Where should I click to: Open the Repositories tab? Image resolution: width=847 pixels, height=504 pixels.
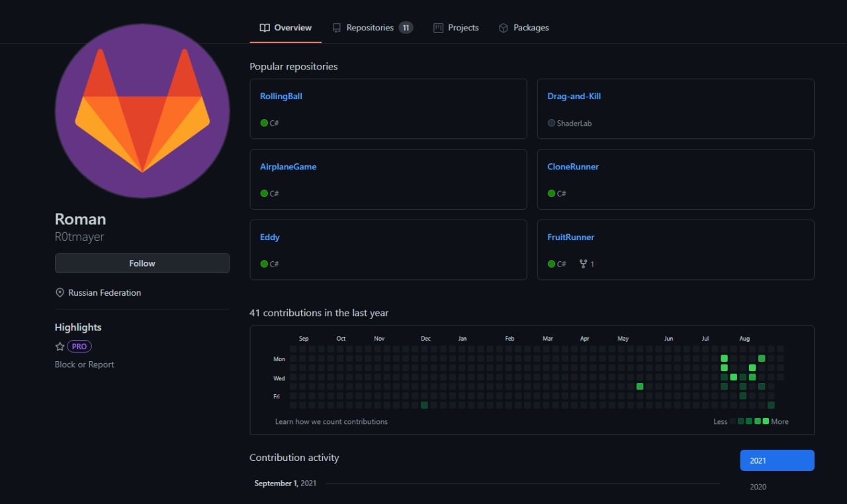click(373, 28)
